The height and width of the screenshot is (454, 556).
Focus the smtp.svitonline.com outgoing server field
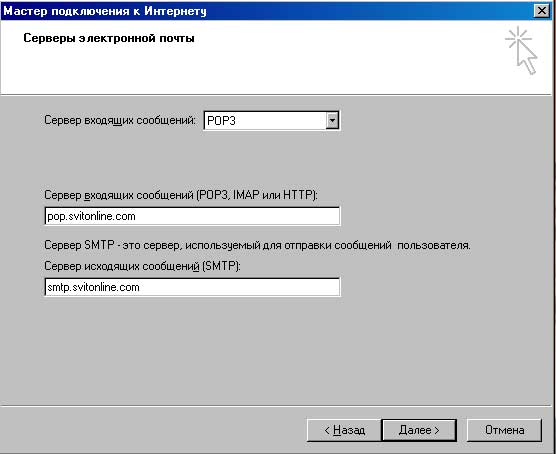coord(192,287)
